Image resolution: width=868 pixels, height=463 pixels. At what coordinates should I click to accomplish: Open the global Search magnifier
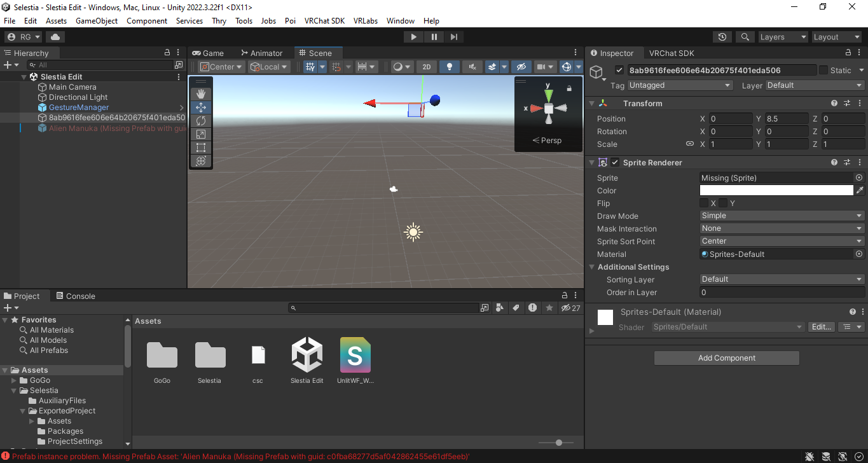tap(745, 37)
